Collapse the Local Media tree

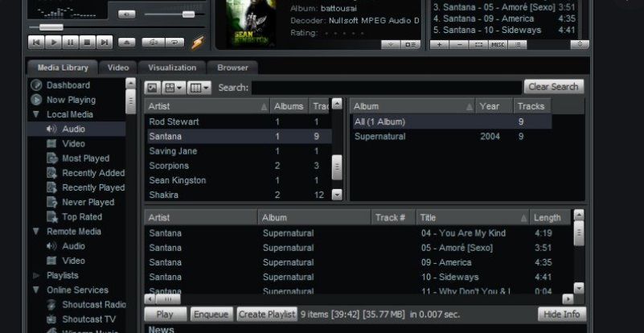click(x=36, y=115)
